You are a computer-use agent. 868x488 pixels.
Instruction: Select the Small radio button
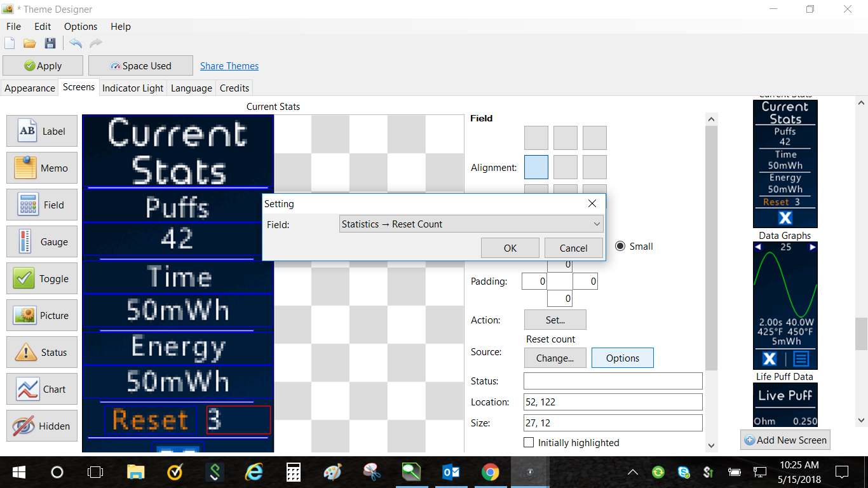pos(620,246)
